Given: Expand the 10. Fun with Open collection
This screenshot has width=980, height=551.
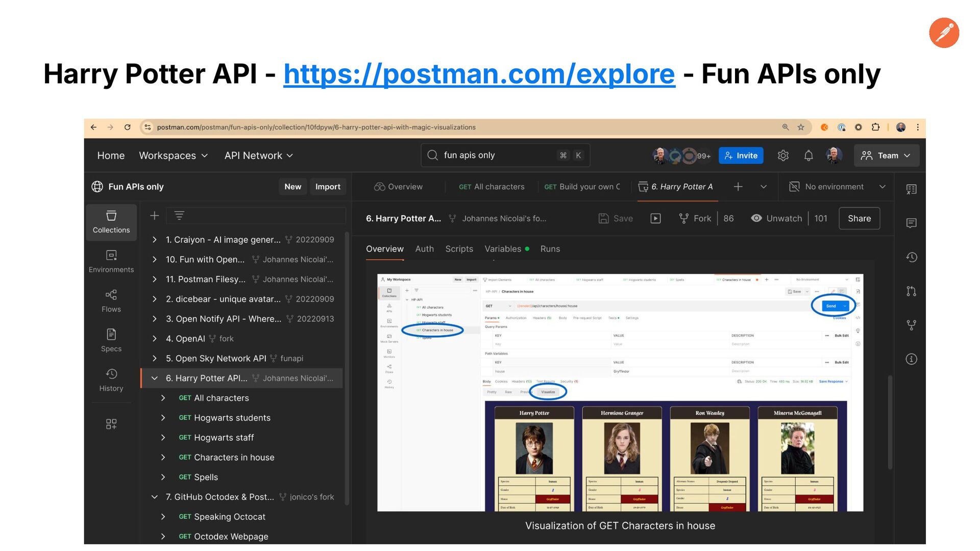Looking at the screenshot, I should click(155, 260).
